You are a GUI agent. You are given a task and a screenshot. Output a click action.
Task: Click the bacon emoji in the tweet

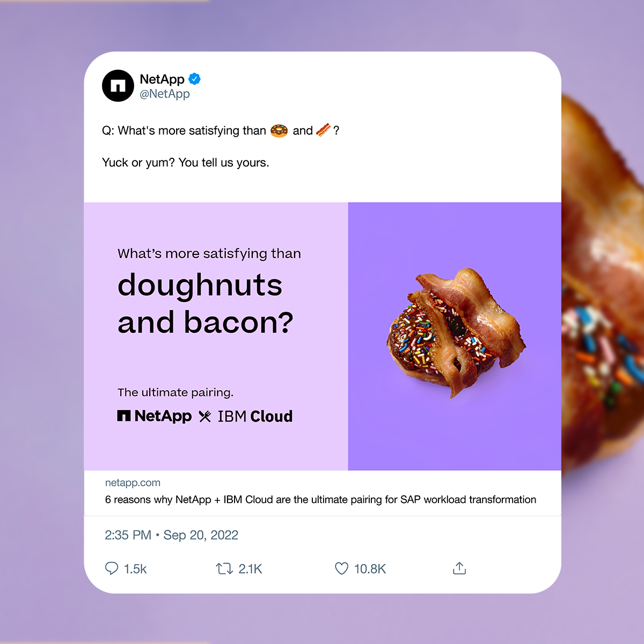coord(323,130)
